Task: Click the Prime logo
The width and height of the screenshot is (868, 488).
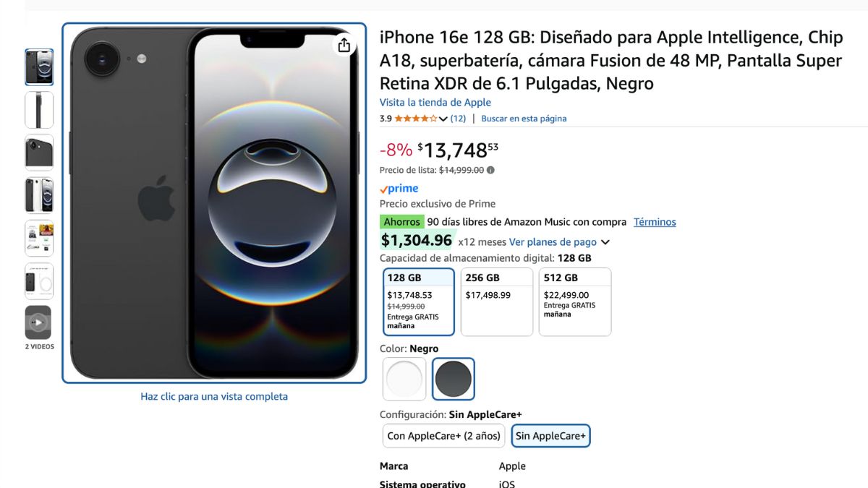Action: click(399, 189)
